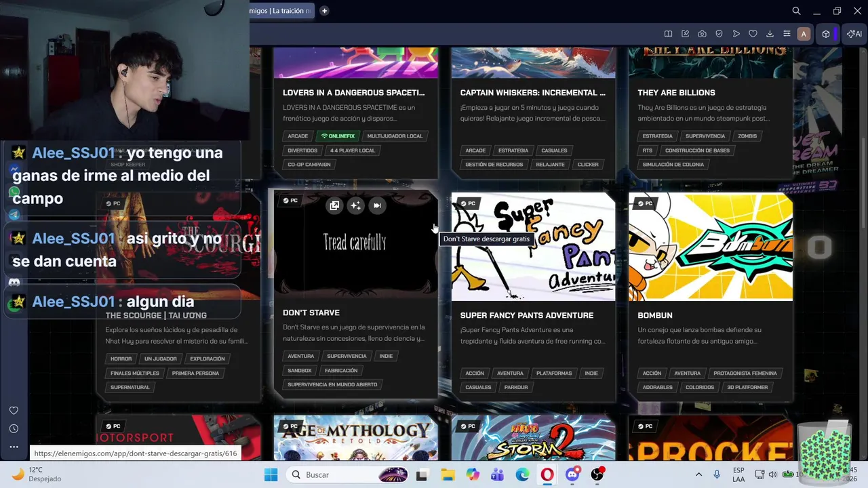Image resolution: width=868 pixels, height=488 pixels.
Task: Select the CLICKER tag
Action: point(588,164)
